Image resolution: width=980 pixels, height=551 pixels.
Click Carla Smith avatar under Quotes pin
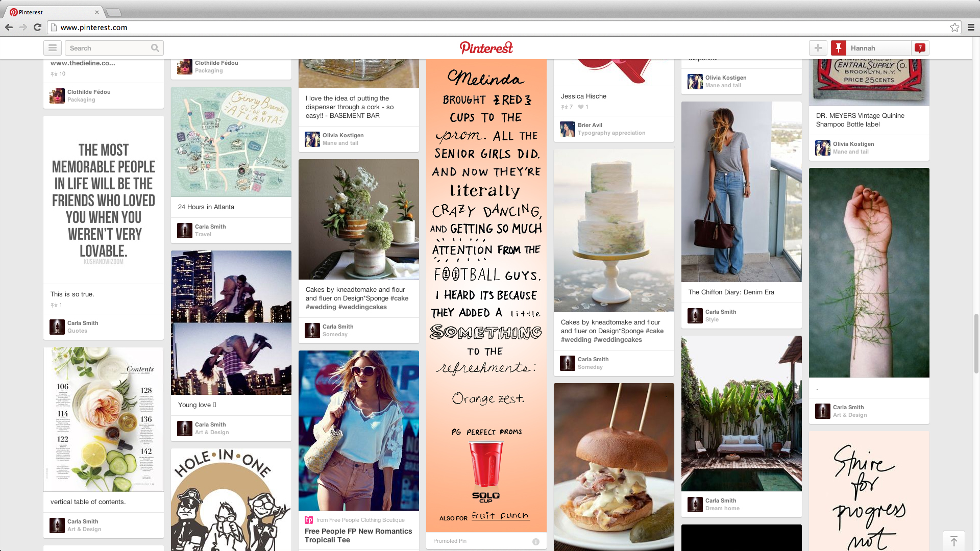(57, 327)
